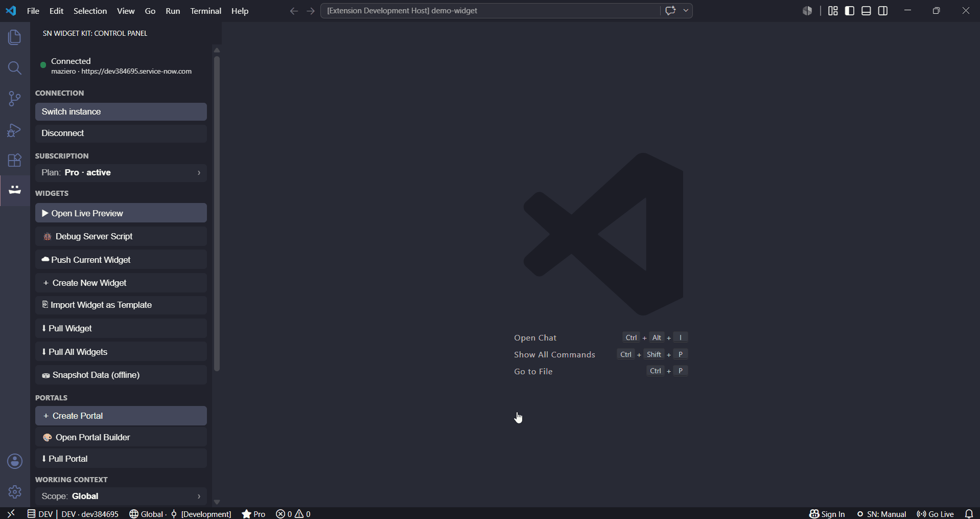Open the View menu
980x519 pixels.
pyautogui.click(x=126, y=11)
